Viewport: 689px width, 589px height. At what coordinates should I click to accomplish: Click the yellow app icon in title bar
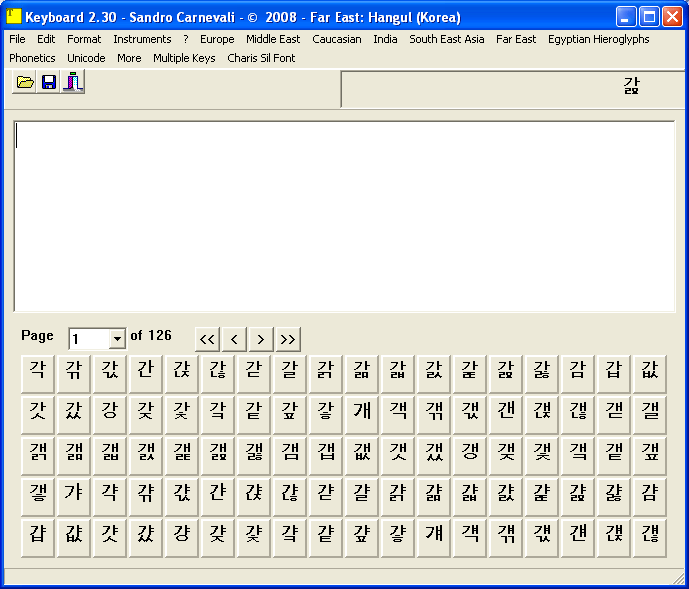point(14,17)
